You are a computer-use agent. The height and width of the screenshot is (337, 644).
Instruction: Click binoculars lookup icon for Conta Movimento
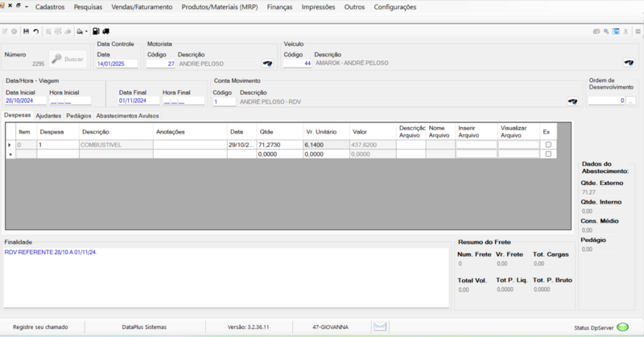[x=572, y=101]
